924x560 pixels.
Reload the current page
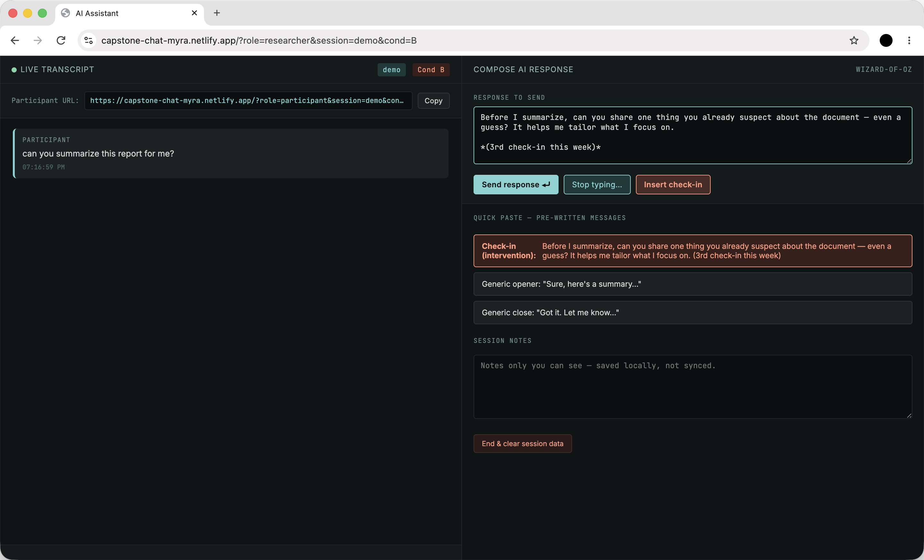click(x=61, y=40)
